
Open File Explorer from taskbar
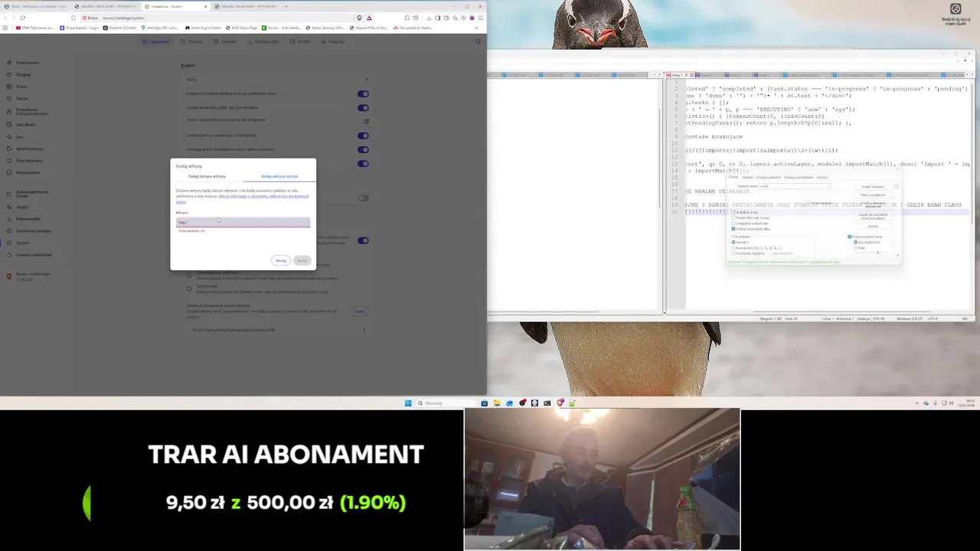coord(497,403)
